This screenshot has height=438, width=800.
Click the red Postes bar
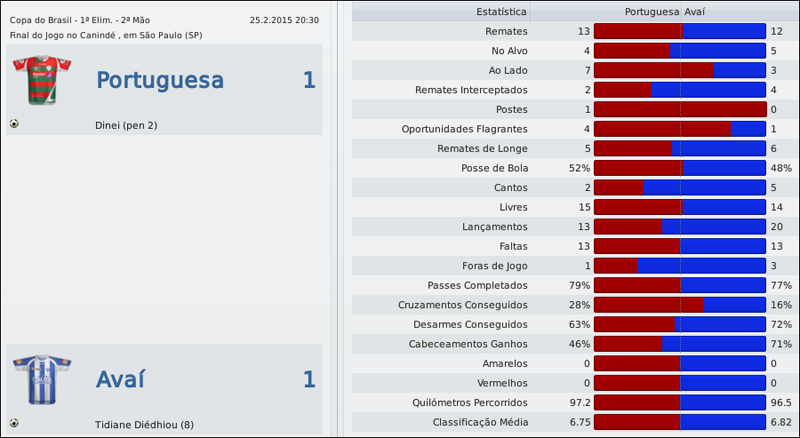point(679,109)
